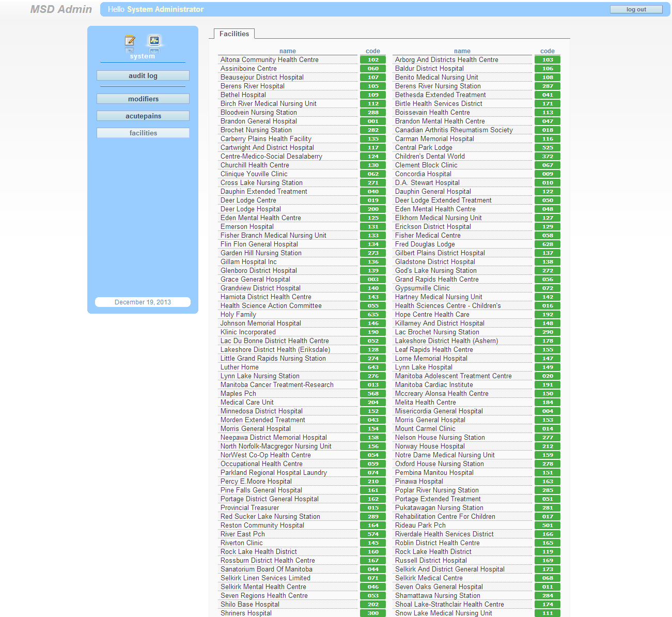672x617 pixels.
Task: Open the modifiers section
Action: 143,99
